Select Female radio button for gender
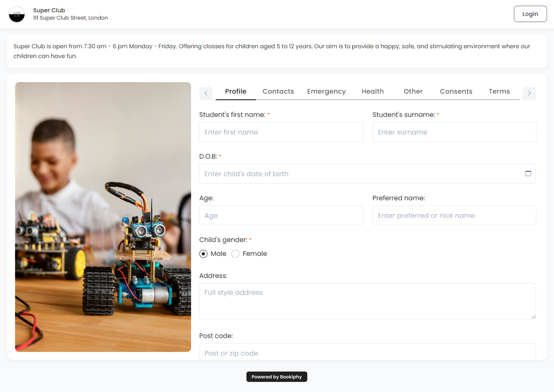Viewport: 554px width, 392px height. [235, 254]
